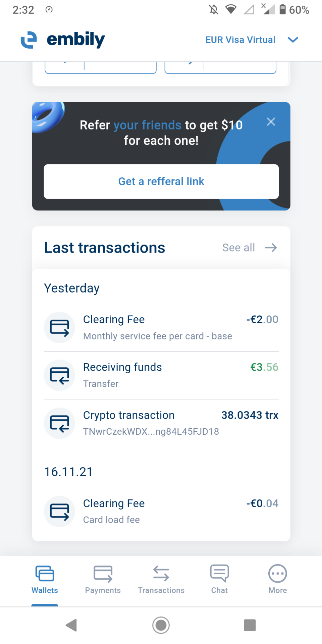The width and height of the screenshot is (322, 644).
Task: Click the See all arrow icon
Action: pyautogui.click(x=271, y=248)
